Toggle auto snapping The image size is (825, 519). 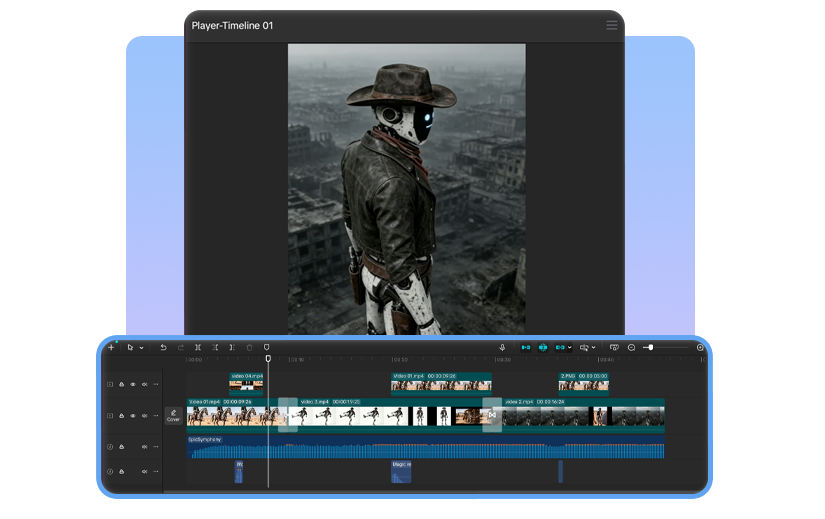tap(543, 347)
